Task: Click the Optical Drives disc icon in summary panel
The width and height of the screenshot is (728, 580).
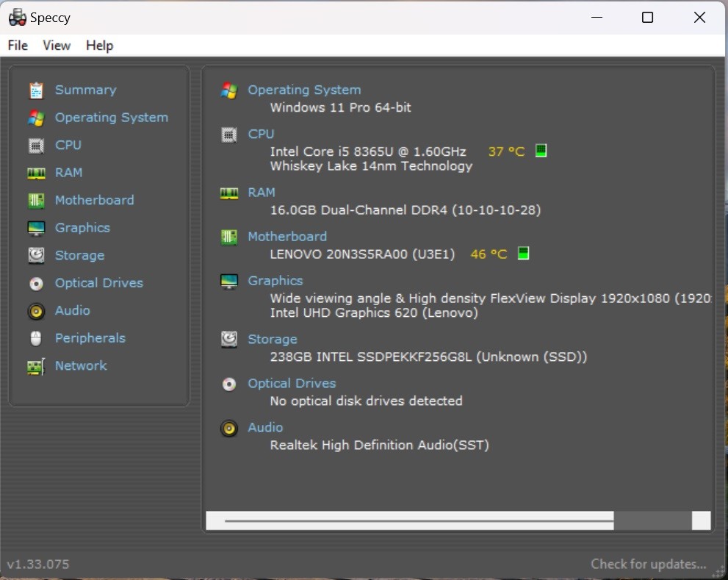Action: coord(229,384)
